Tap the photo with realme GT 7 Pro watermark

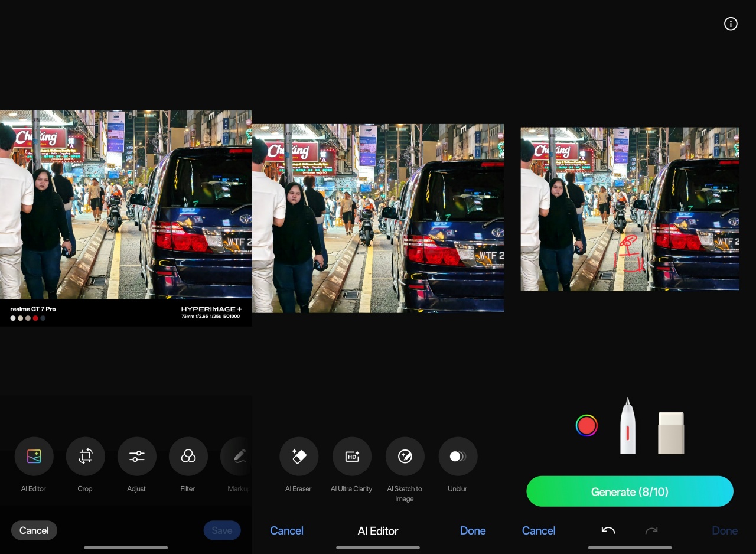click(126, 218)
